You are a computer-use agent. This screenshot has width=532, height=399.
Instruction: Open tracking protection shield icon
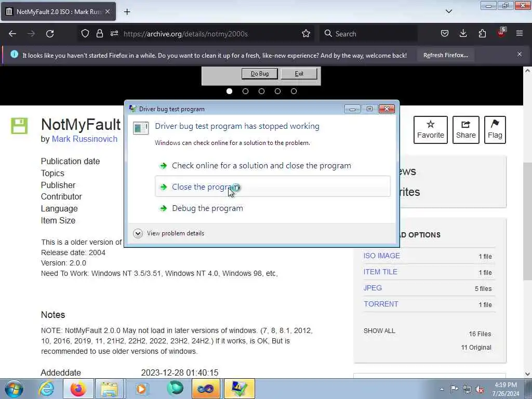(x=85, y=34)
